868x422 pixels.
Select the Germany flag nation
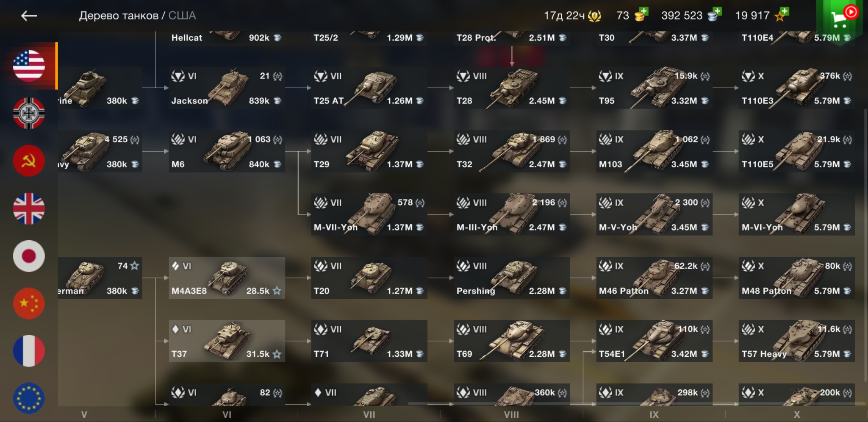tap(29, 113)
